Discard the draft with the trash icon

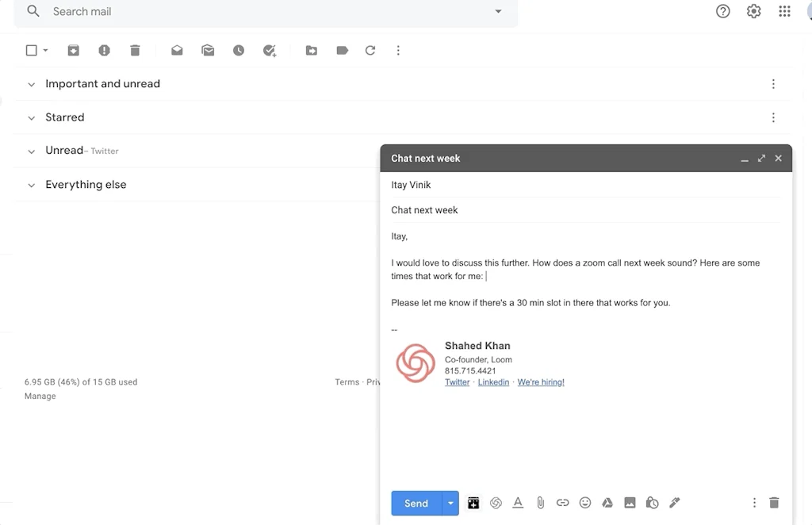click(774, 503)
